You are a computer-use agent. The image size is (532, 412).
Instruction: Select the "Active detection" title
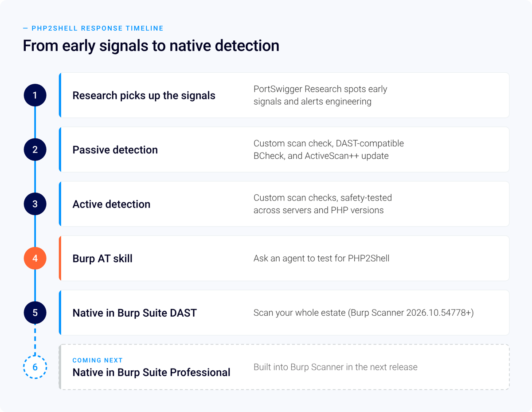point(111,204)
